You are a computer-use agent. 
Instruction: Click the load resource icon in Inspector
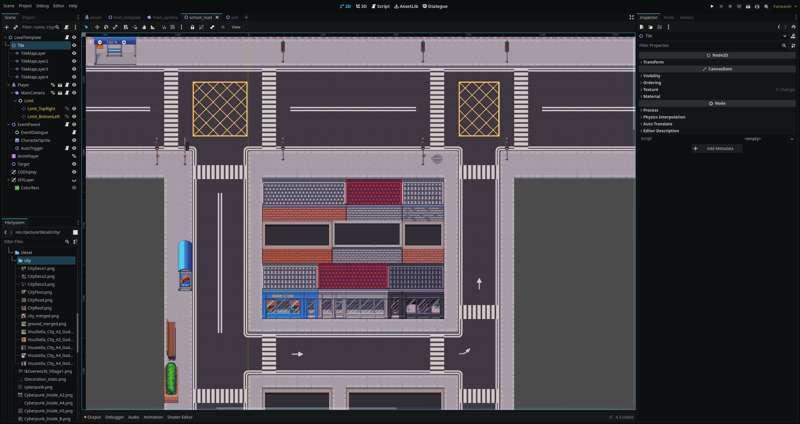651,27
